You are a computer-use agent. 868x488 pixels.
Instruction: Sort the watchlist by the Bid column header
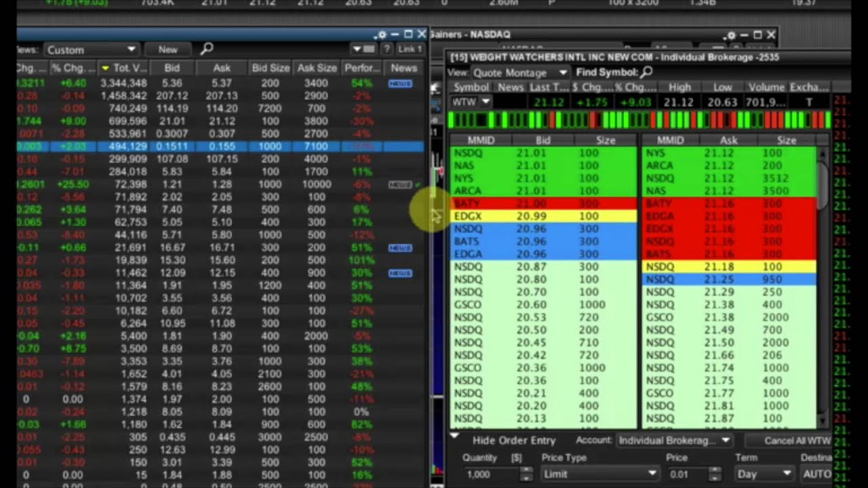[x=172, y=68]
